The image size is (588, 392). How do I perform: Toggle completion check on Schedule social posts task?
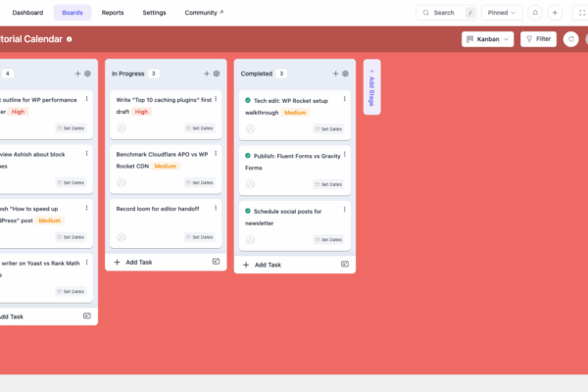click(248, 211)
